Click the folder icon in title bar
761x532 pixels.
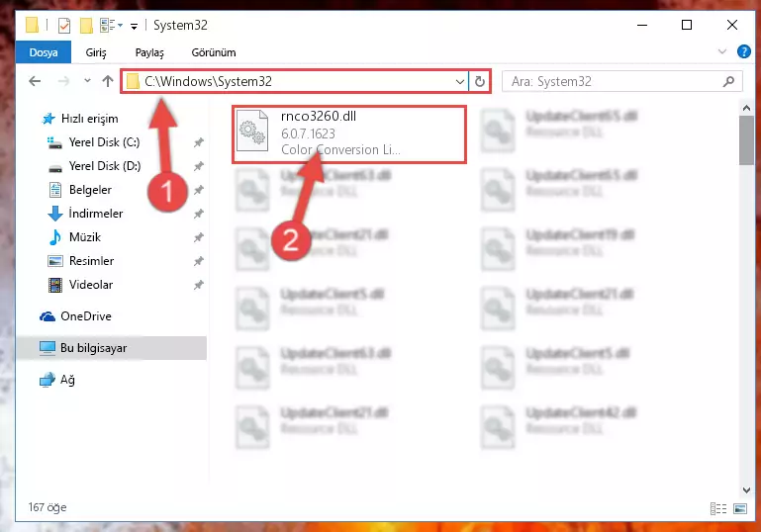coord(32,26)
